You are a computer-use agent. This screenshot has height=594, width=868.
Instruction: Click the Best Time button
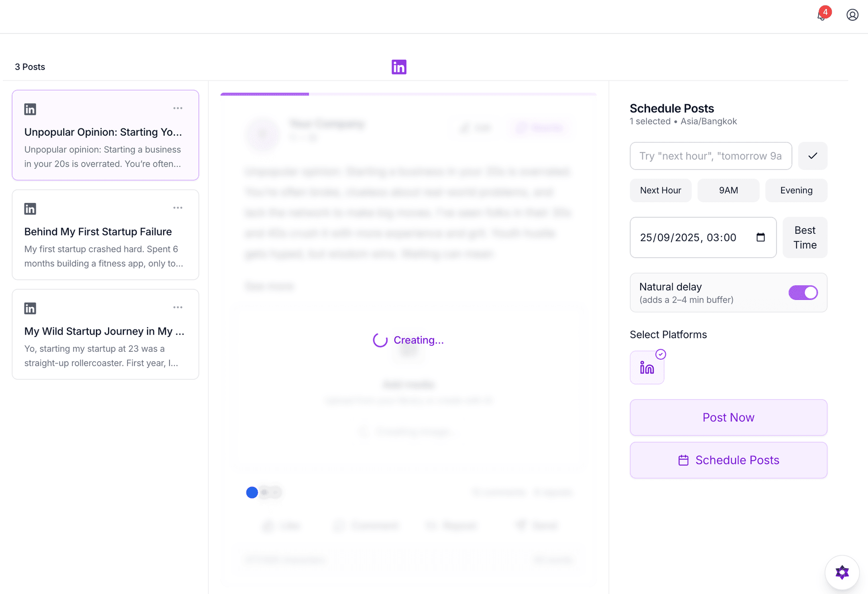[x=805, y=237]
